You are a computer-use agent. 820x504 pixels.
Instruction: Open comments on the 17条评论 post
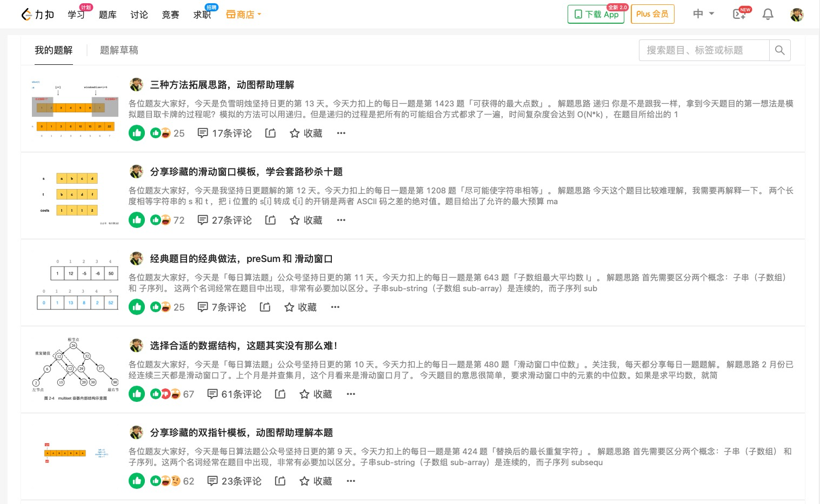224,133
